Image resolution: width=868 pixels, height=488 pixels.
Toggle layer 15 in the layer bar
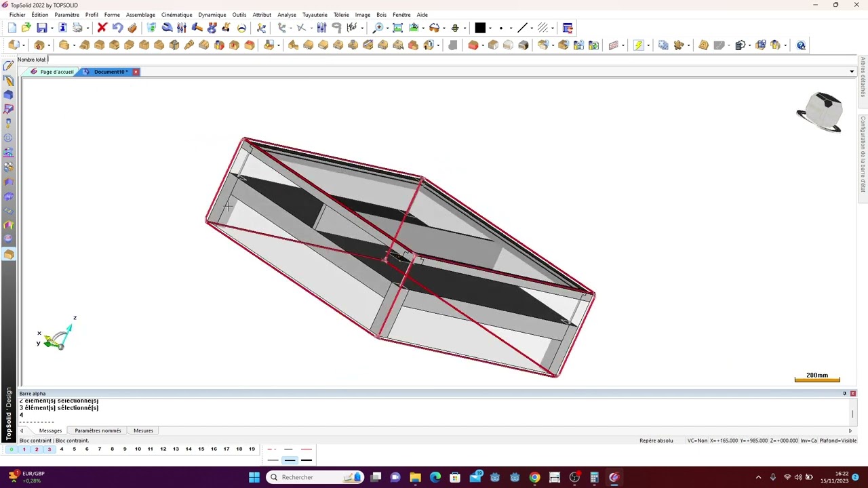click(x=201, y=449)
